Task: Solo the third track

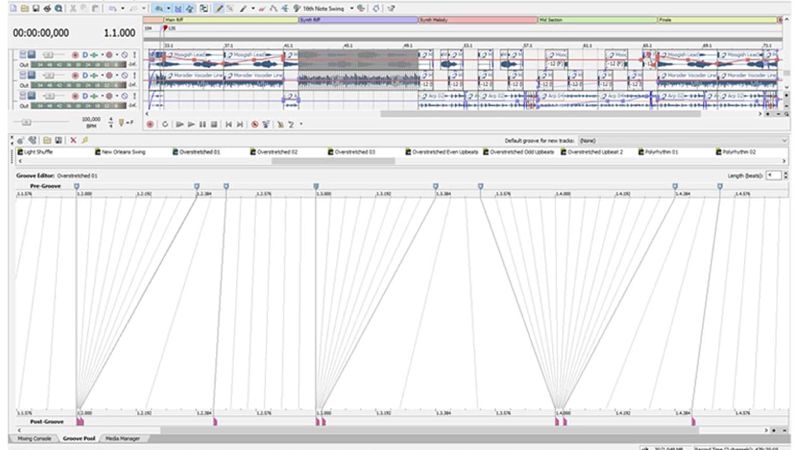Action: 135,96
